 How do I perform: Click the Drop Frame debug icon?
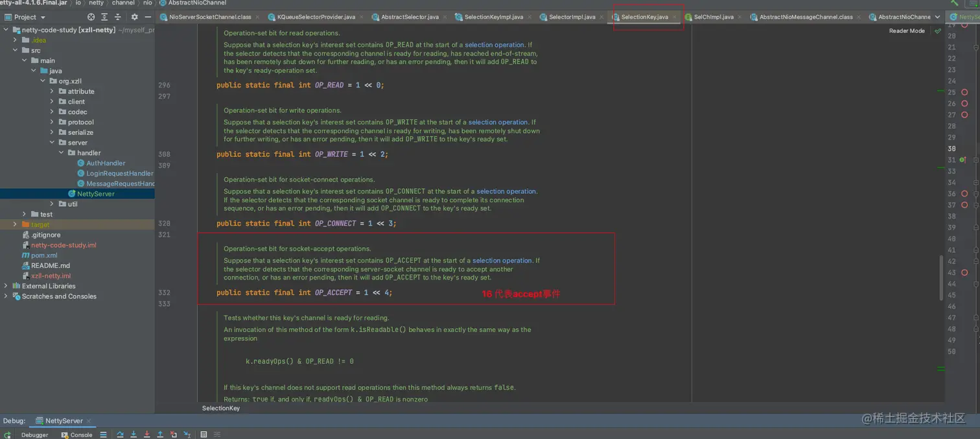pos(173,434)
